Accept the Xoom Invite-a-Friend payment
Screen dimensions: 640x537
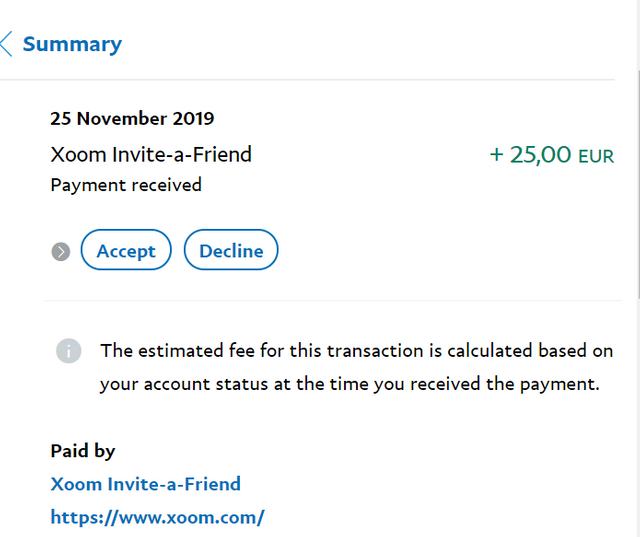tap(126, 250)
